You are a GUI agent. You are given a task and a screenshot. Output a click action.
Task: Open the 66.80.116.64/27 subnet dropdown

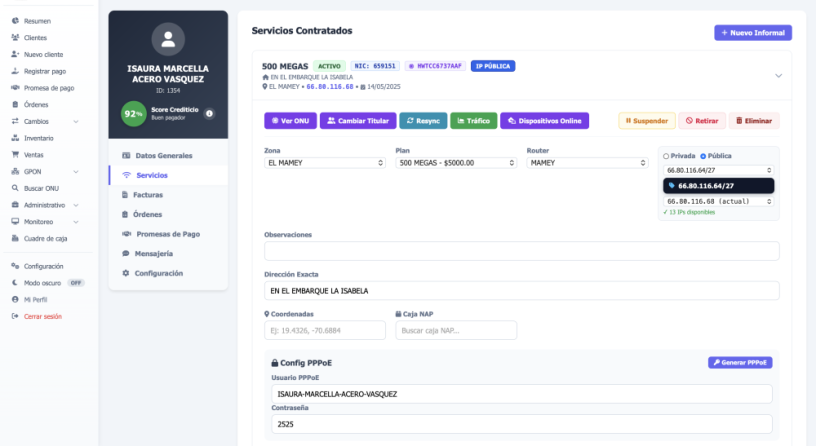tap(718, 170)
